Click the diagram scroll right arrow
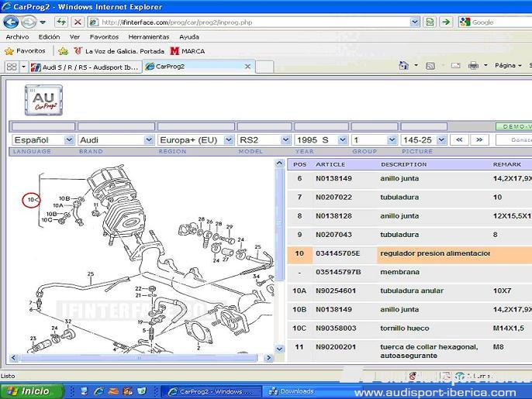This screenshot has width=532, height=399. point(268,358)
